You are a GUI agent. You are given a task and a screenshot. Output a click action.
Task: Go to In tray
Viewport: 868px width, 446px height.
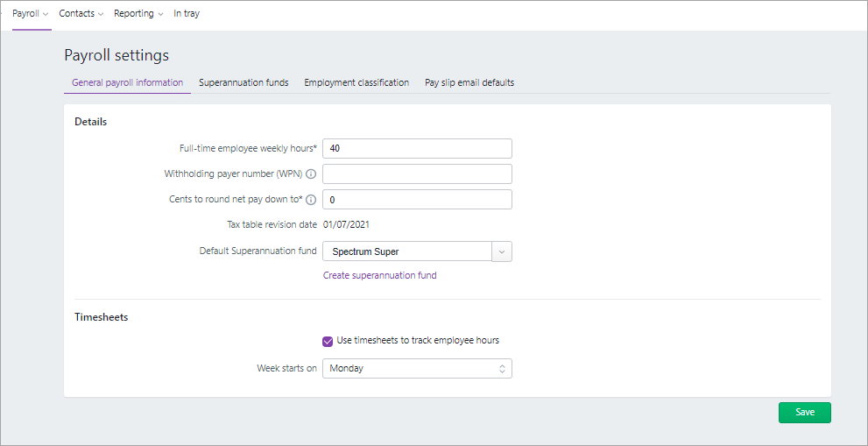187,14
